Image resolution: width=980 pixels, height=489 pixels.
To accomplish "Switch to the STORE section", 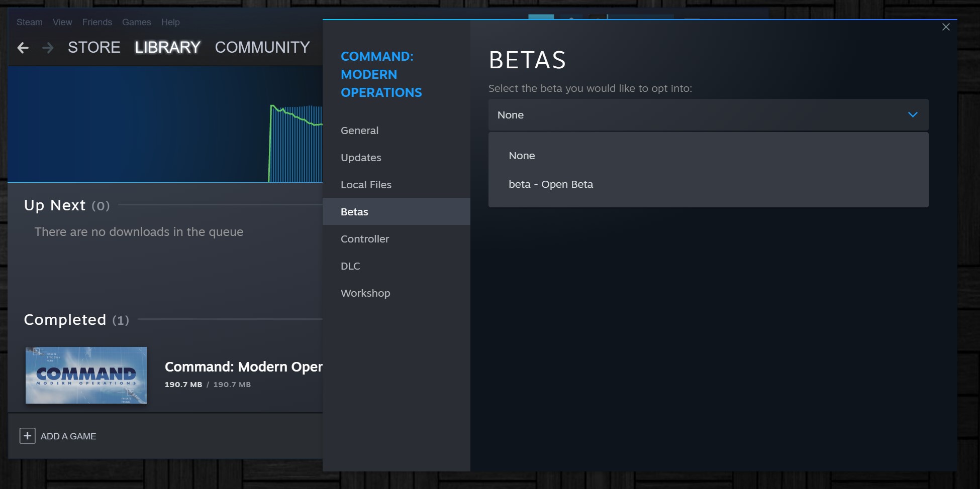I will click(x=94, y=47).
